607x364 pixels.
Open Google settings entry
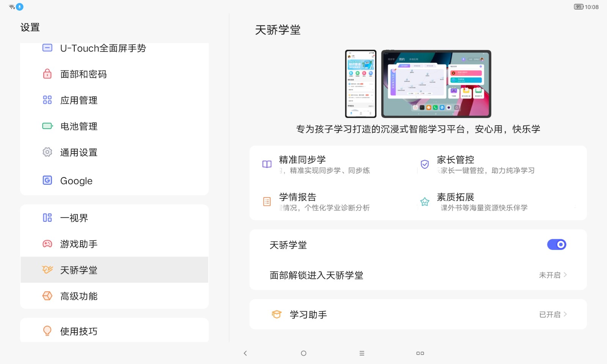click(x=114, y=180)
